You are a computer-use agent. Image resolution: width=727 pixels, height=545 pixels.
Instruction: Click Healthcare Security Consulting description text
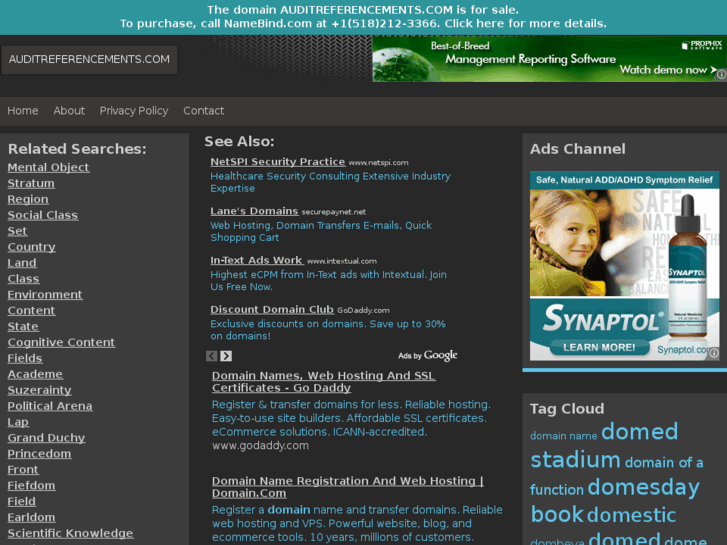[330, 182]
